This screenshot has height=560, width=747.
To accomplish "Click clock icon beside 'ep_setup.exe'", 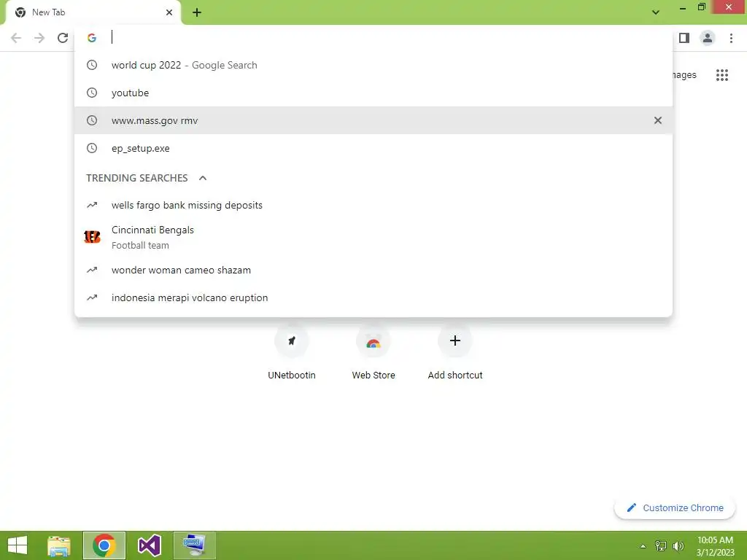I will 92,148.
